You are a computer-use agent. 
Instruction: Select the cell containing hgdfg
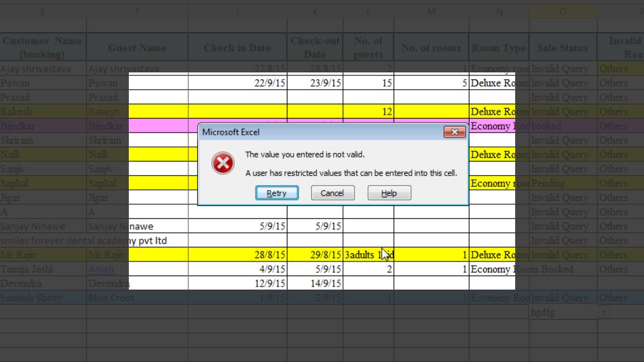click(563, 312)
